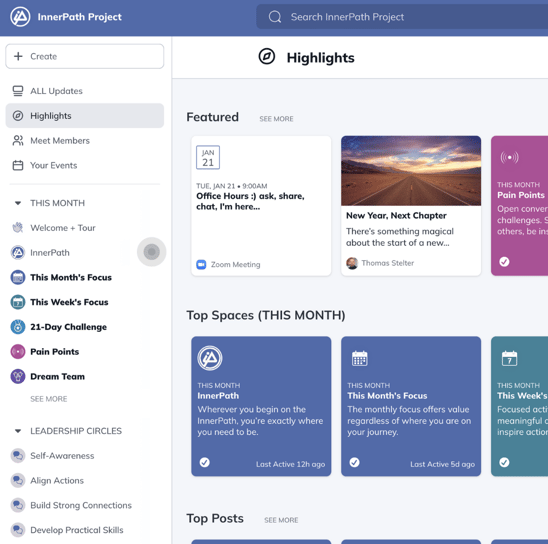Click This Month's Focus calendar icon in sidebar

[18, 277]
